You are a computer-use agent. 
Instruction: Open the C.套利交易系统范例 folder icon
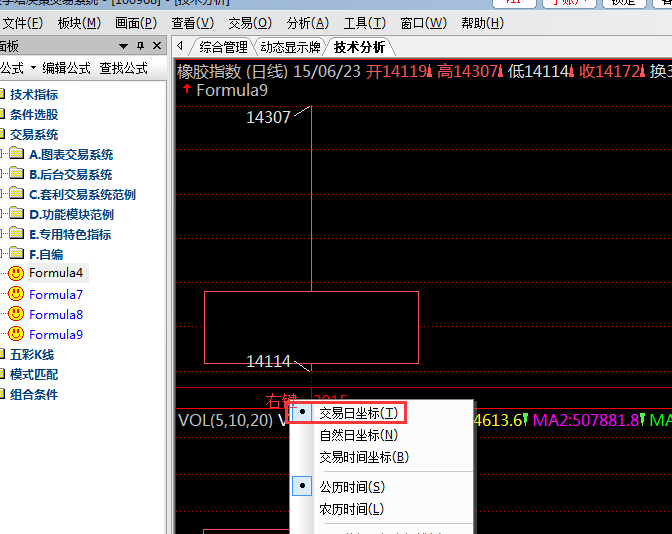(17, 193)
